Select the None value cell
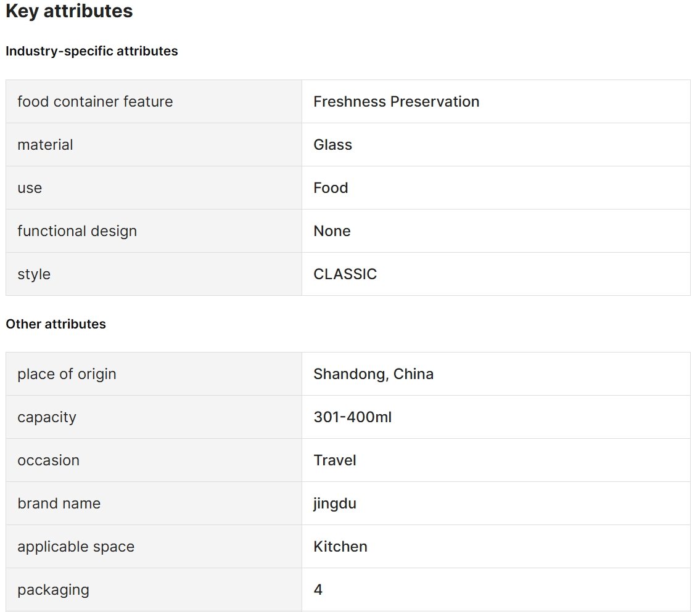The width and height of the screenshot is (700, 612). click(496, 231)
